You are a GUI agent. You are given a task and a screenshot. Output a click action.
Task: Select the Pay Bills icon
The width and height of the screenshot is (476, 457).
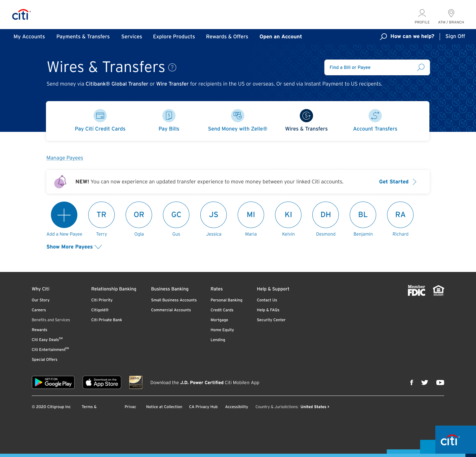tap(169, 116)
